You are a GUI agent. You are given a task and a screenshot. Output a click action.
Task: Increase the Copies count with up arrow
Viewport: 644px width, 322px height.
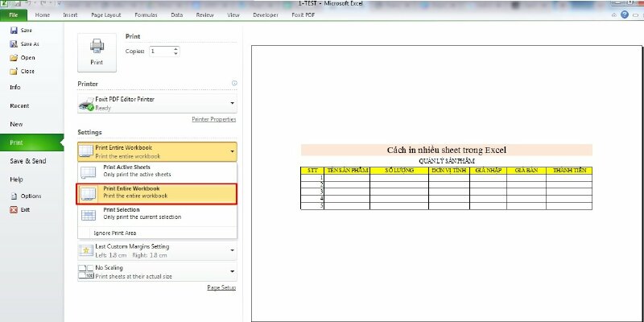[175, 49]
